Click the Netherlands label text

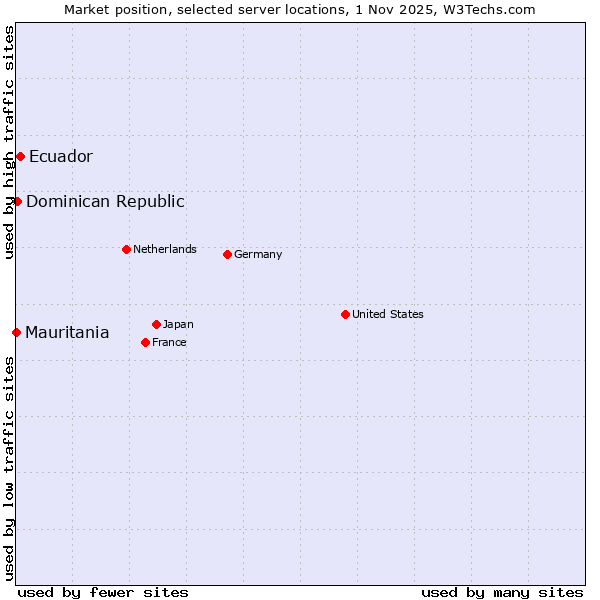[165, 249]
